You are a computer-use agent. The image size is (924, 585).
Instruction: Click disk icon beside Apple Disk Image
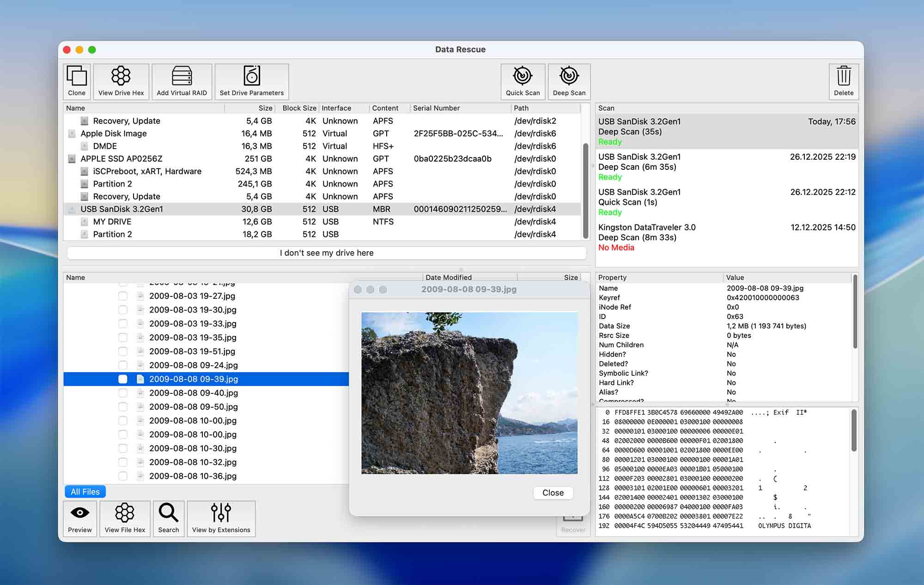point(72,133)
